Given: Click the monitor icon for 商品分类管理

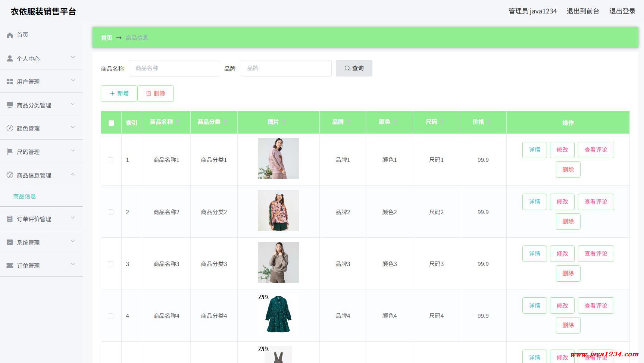Looking at the screenshot, I should tap(10, 105).
